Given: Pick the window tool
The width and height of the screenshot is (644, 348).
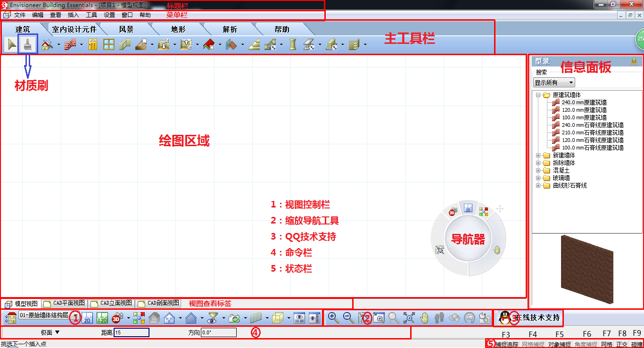Looking at the screenshot, I should click(109, 45).
